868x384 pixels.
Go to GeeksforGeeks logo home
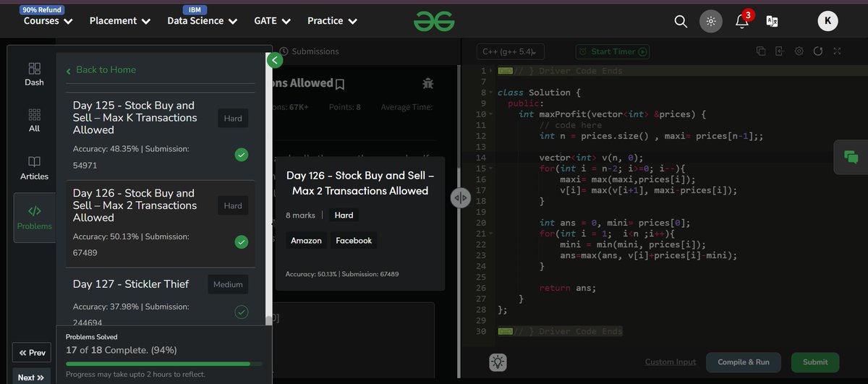click(434, 21)
